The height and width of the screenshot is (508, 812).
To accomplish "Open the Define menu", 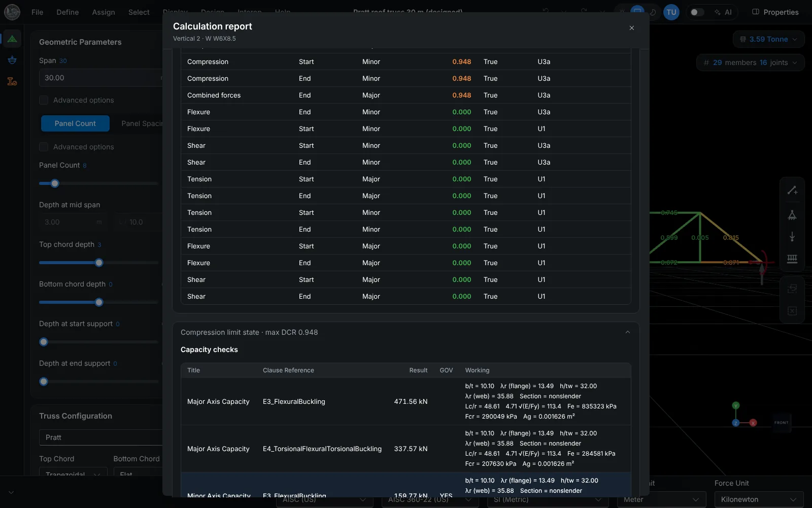I will click(67, 12).
